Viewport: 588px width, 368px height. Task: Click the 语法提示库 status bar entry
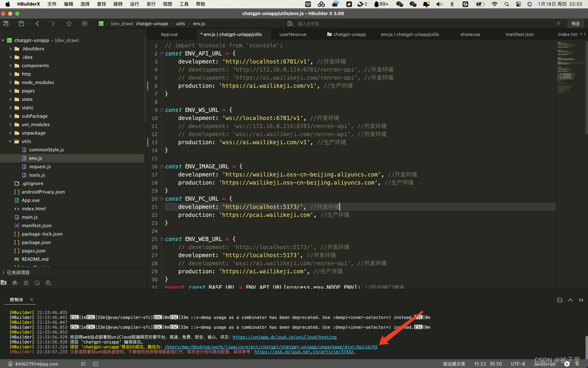(454, 364)
